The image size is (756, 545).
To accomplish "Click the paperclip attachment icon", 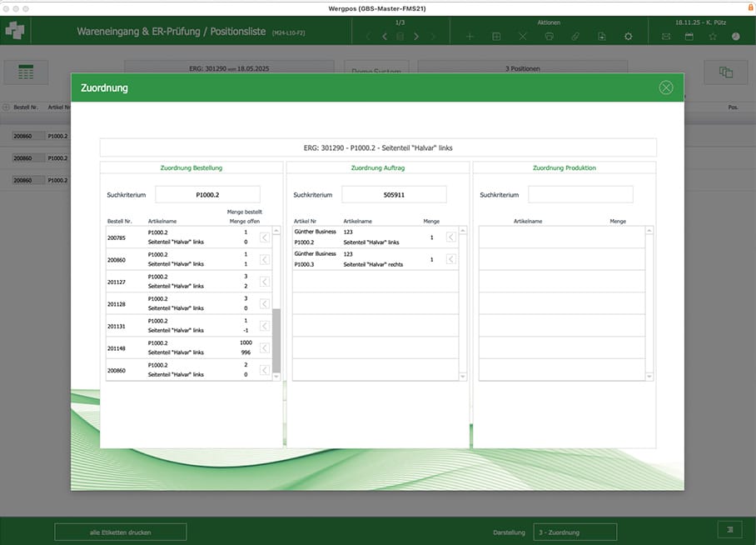I will pyautogui.click(x=575, y=37).
